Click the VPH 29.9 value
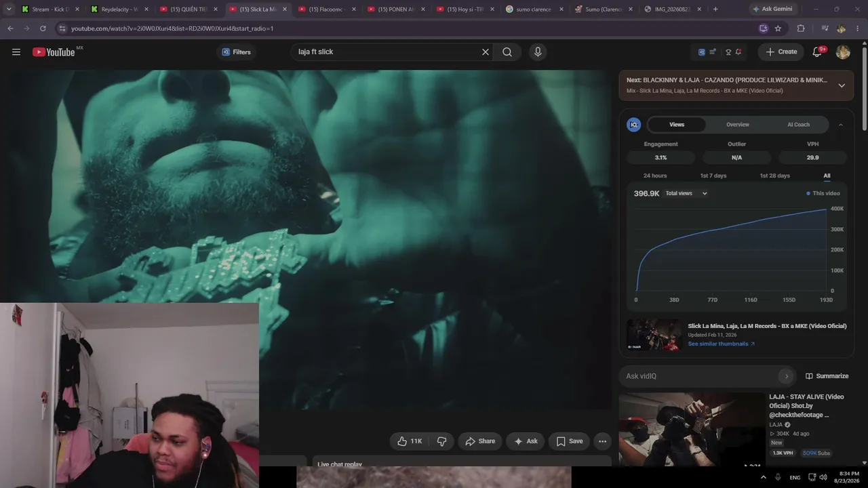This screenshot has width=868, height=488. click(812, 157)
